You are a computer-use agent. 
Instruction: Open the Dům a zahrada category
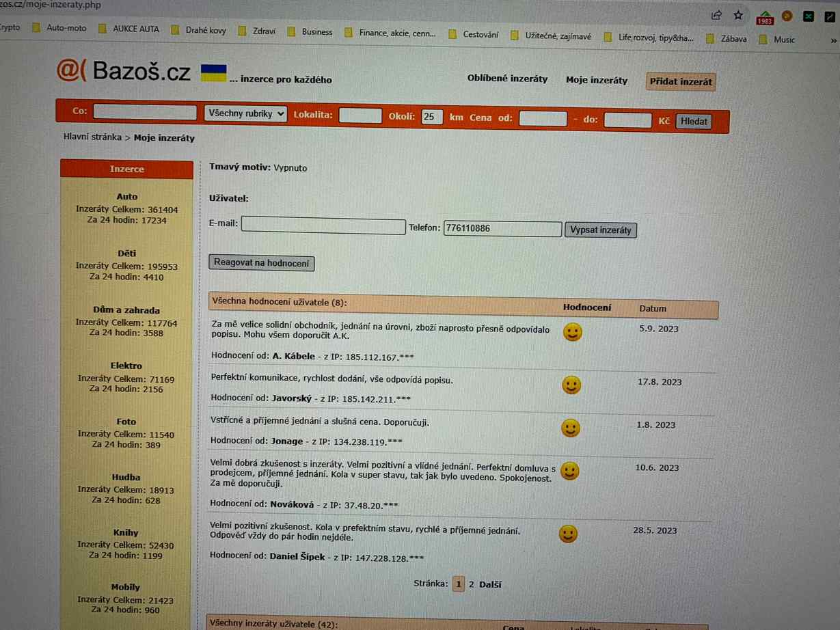[126, 310]
